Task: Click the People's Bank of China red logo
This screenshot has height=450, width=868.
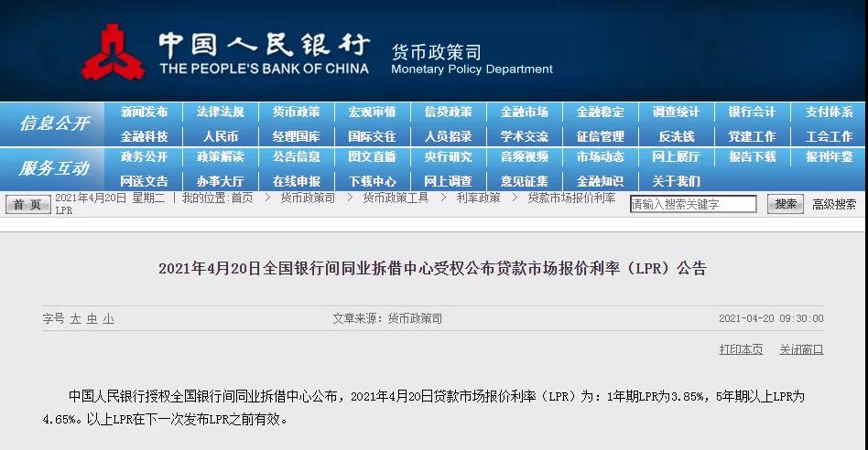Action: (113, 53)
